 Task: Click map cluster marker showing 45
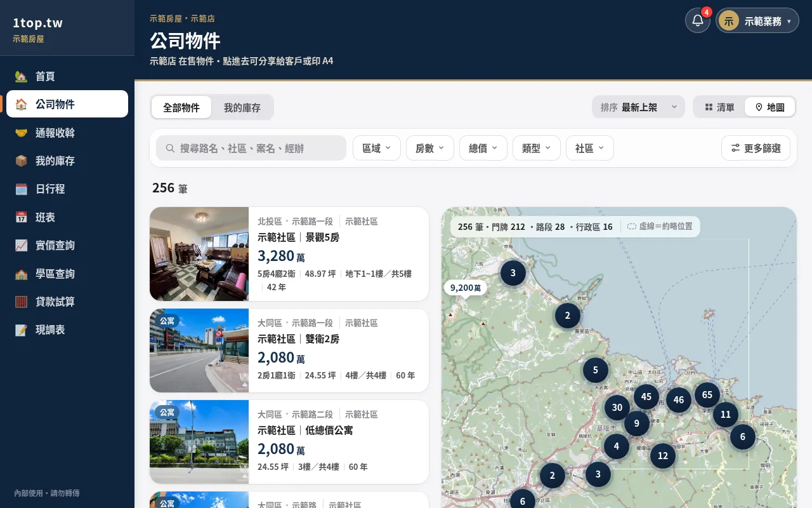(646, 397)
